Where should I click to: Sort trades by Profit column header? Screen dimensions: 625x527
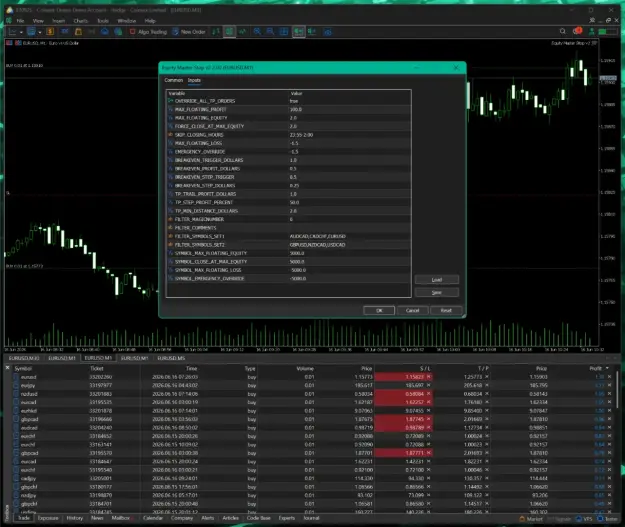click(x=596, y=368)
